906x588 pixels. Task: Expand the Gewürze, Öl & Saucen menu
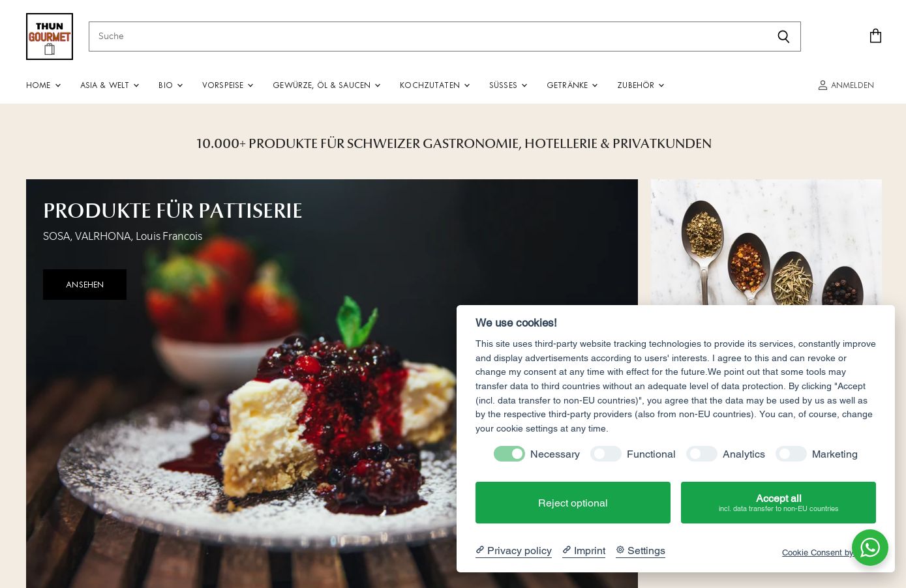(x=326, y=85)
